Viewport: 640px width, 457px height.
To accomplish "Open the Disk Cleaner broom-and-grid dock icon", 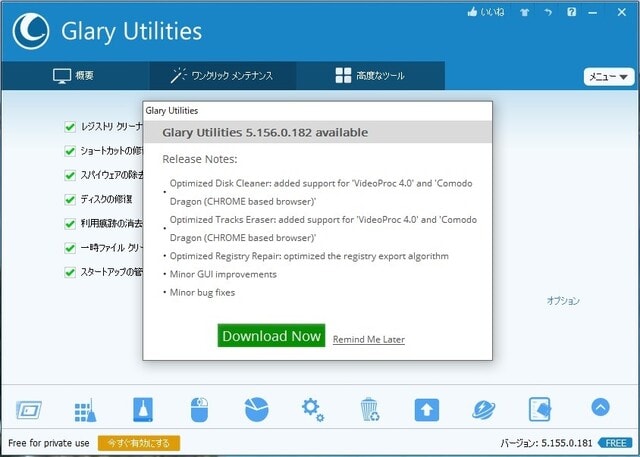I will coord(85,410).
